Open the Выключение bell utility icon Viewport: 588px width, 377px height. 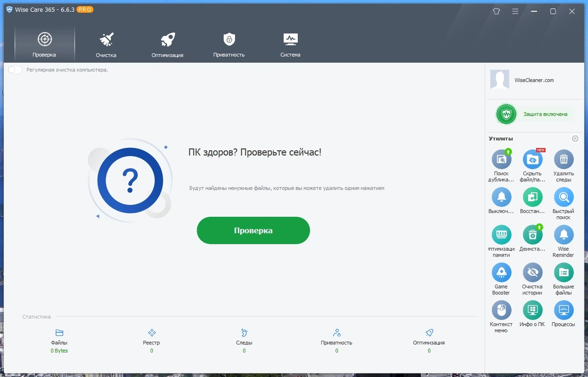coord(501,197)
